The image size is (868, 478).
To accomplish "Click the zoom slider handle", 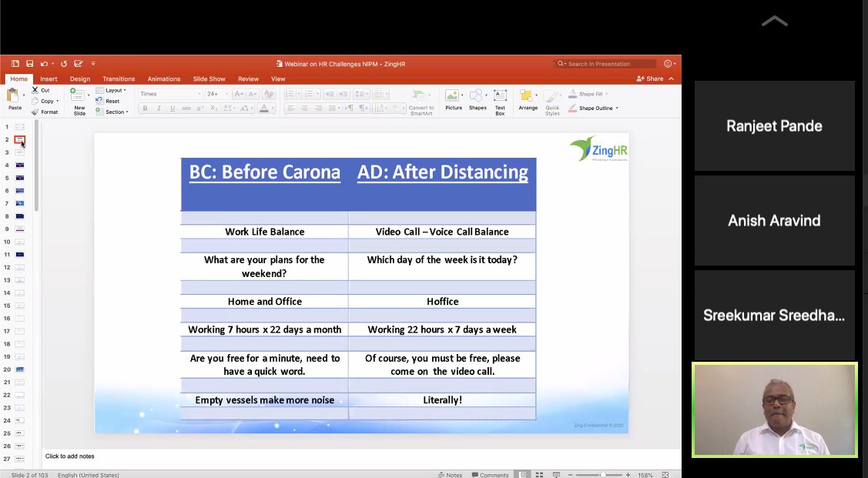I will [x=603, y=475].
